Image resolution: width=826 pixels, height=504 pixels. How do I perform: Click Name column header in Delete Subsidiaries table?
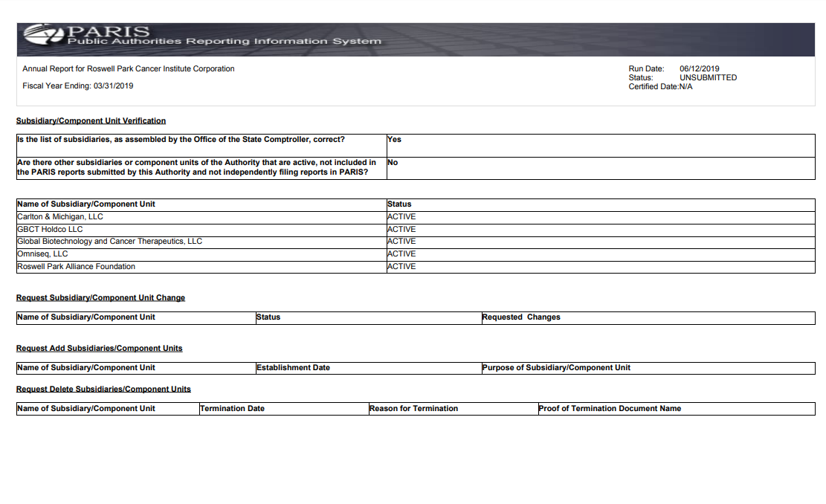tap(86, 409)
